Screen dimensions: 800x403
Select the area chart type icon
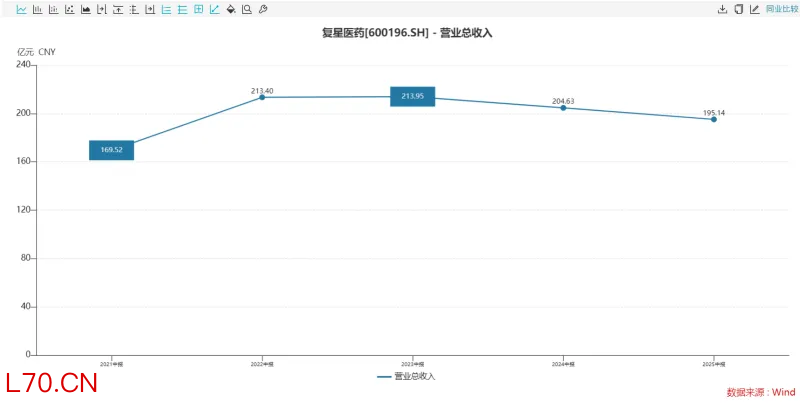(86, 9)
